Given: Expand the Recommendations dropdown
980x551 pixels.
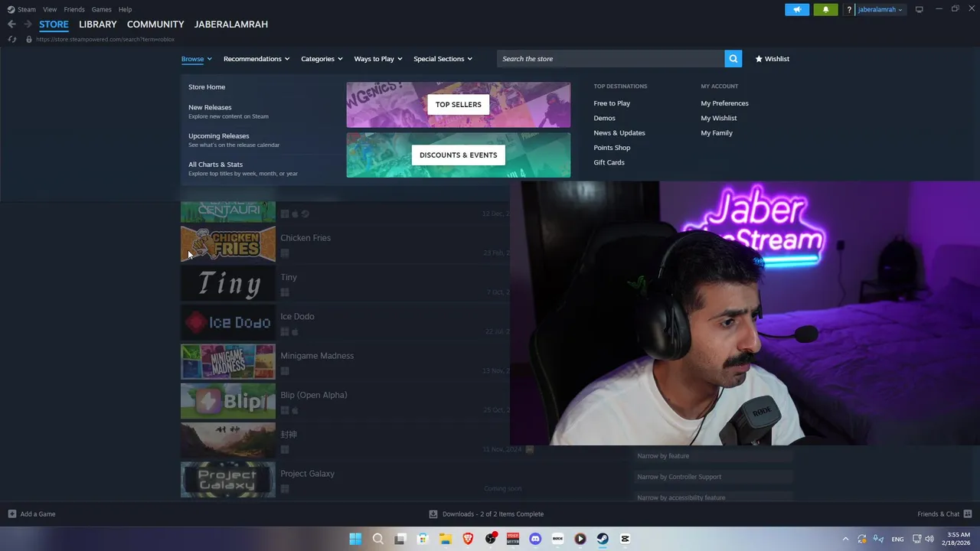Looking at the screenshot, I should tap(256, 59).
